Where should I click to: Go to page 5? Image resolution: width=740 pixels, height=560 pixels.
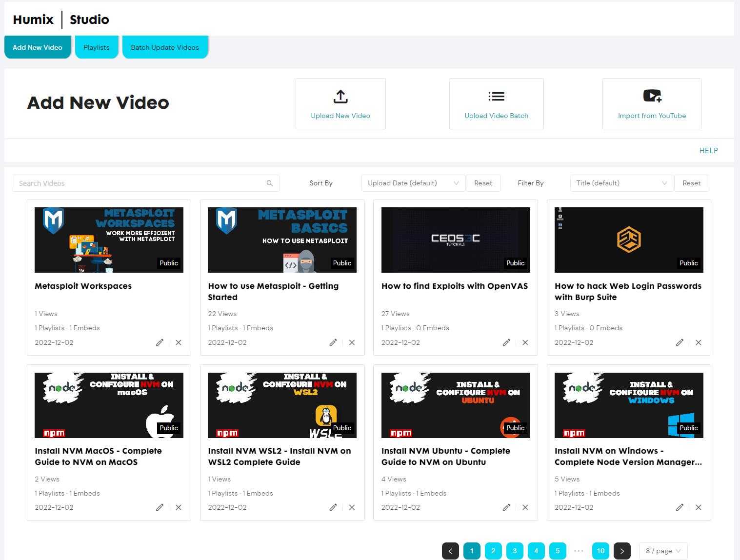558,551
